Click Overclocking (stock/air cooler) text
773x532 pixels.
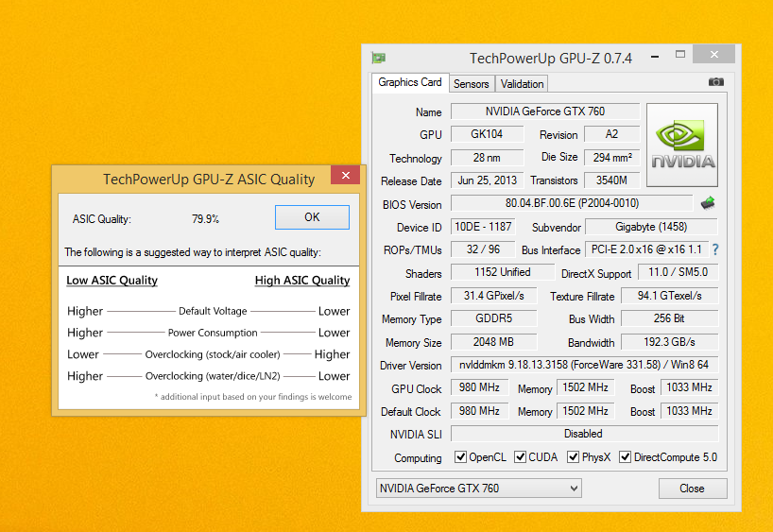[x=213, y=354]
